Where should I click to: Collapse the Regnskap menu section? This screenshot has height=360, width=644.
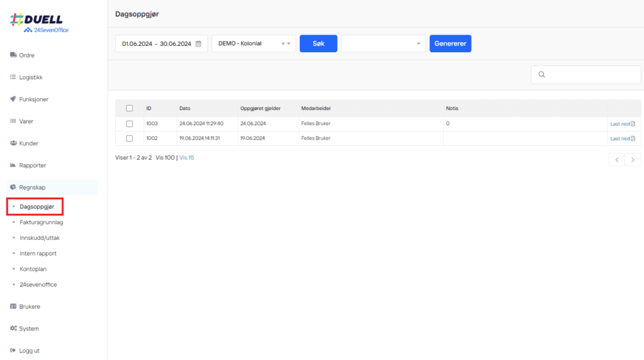pyautogui.click(x=53, y=187)
